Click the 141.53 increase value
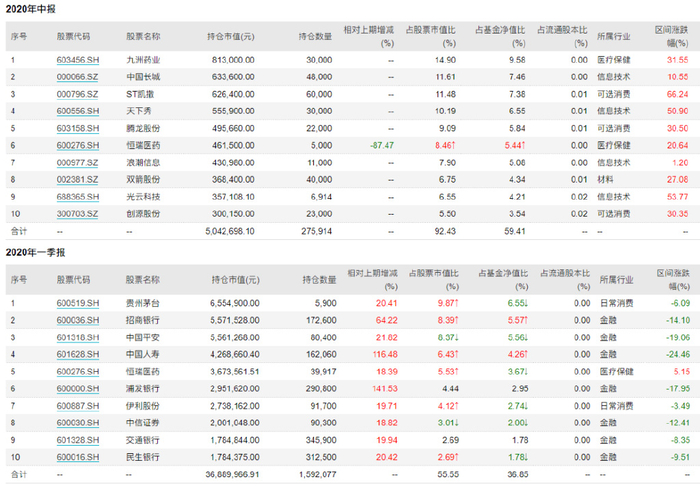 (384, 389)
